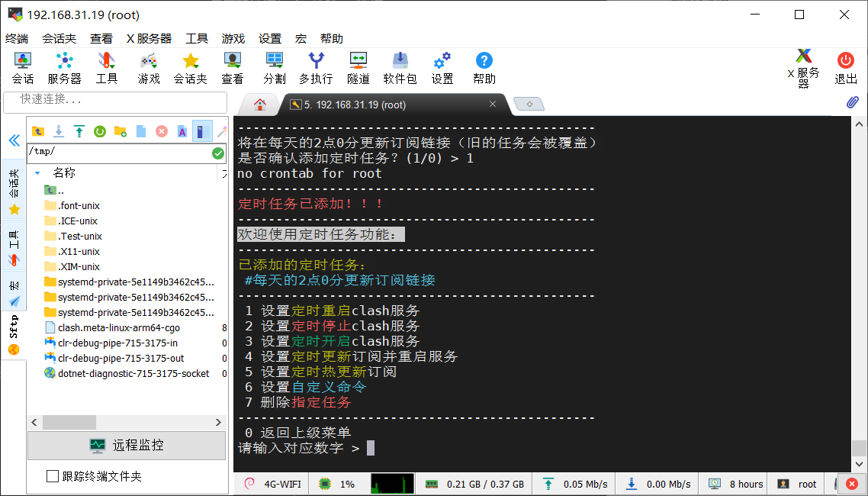Click the CPU 1% status indicator
868x496 pixels.
(338, 485)
